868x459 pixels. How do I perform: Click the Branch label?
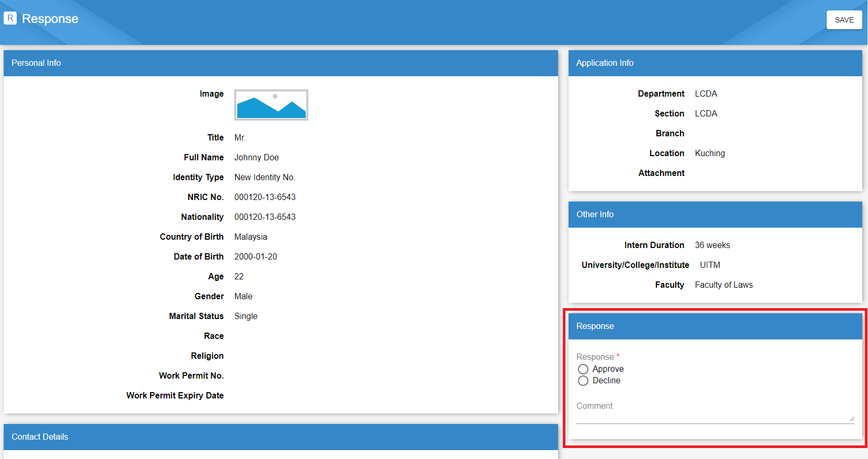point(670,134)
